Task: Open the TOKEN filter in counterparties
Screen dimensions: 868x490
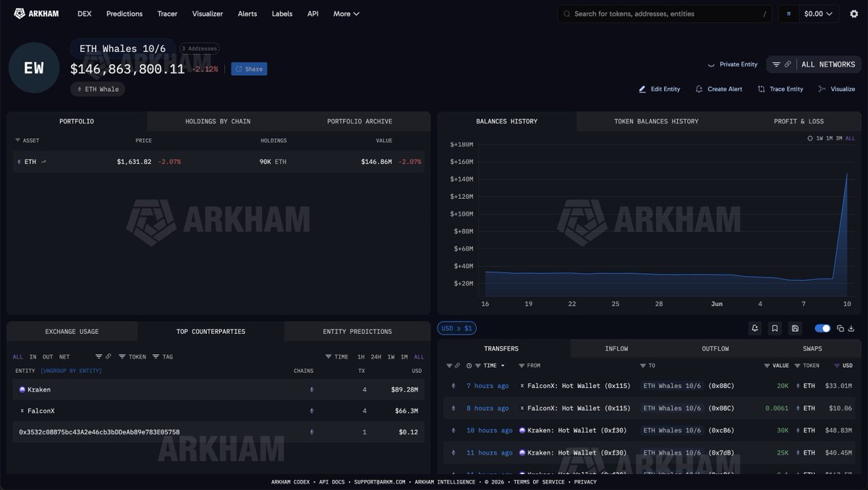Action: [x=132, y=356]
